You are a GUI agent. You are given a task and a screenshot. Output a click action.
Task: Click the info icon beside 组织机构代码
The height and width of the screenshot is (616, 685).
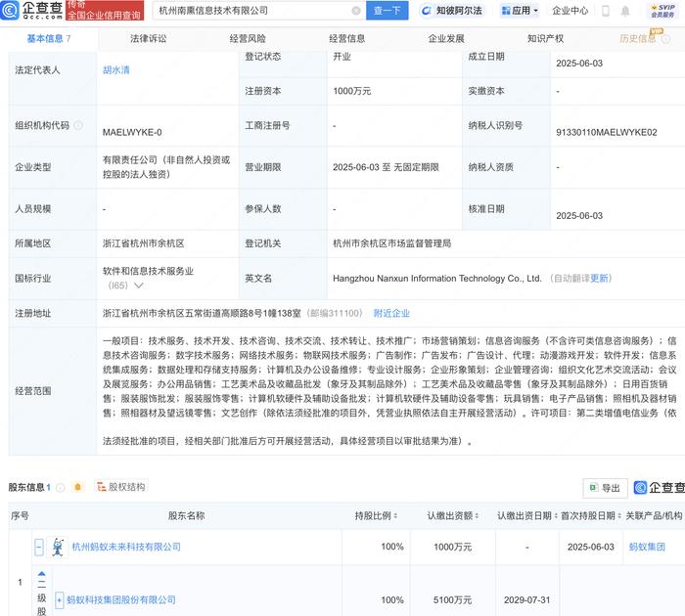(78, 126)
